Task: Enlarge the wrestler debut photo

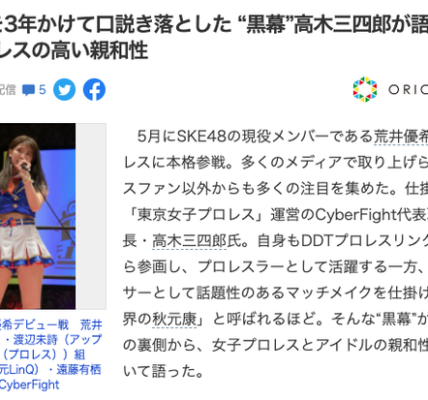Action: (x=38, y=216)
